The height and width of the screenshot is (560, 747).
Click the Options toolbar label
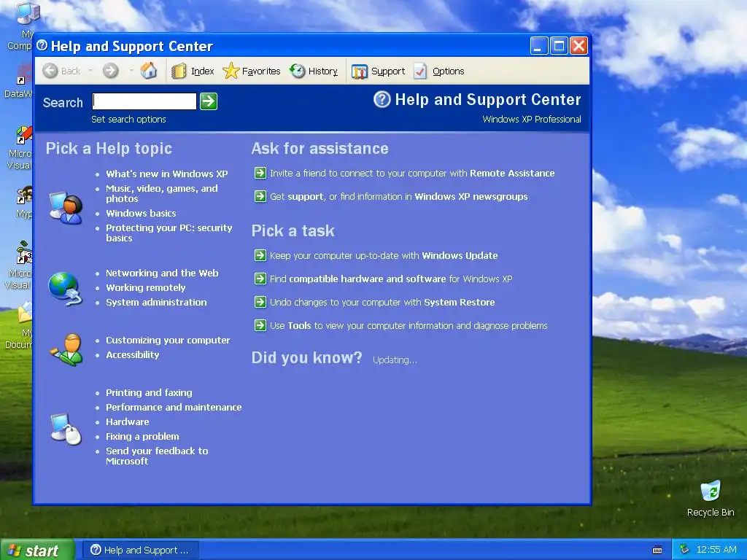[449, 71]
